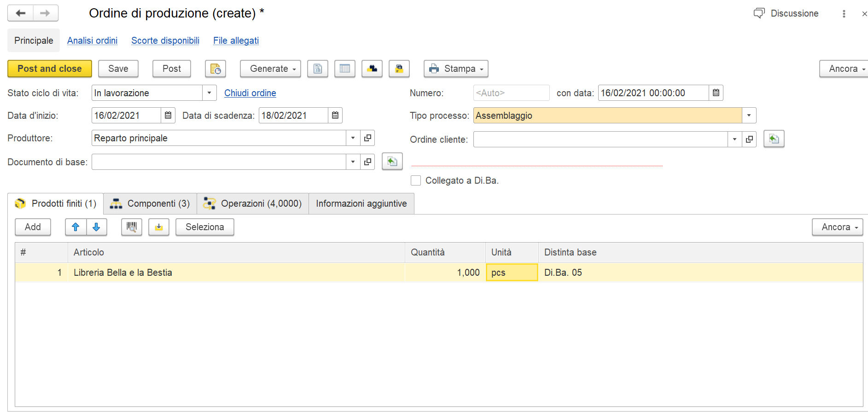Open the Produttore record in new window
This screenshot has width=868, height=412.
click(367, 138)
